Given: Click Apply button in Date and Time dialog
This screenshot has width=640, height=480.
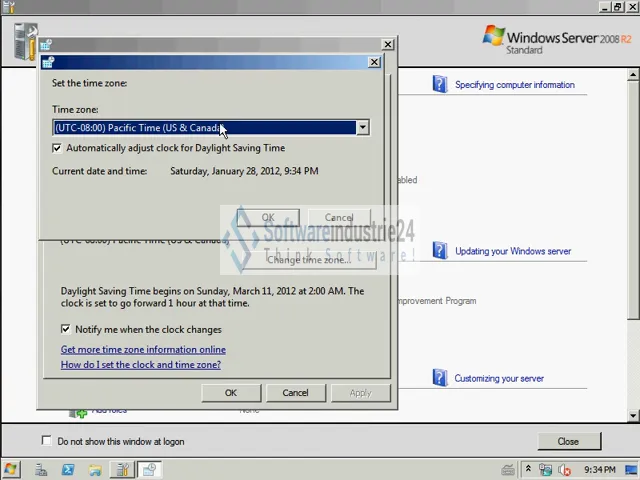Looking at the screenshot, I should (x=360, y=393).
